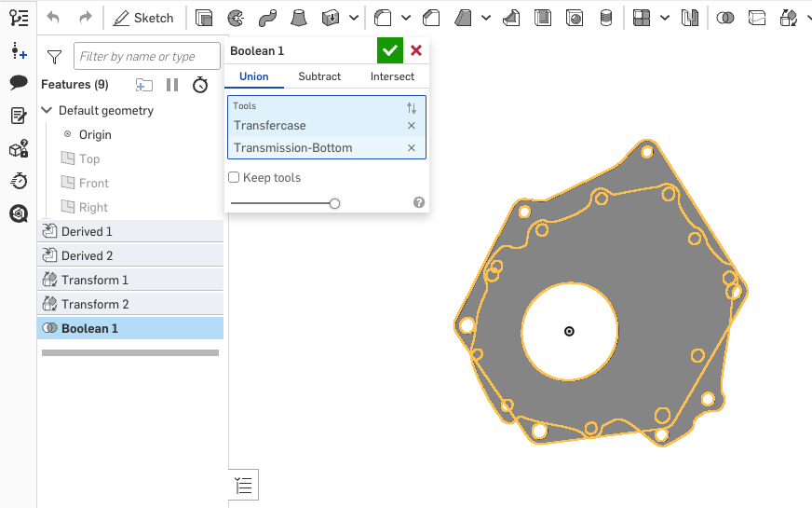Click the rollback bar below Boolean 1
This screenshot has height=508, width=812.
pos(130,352)
